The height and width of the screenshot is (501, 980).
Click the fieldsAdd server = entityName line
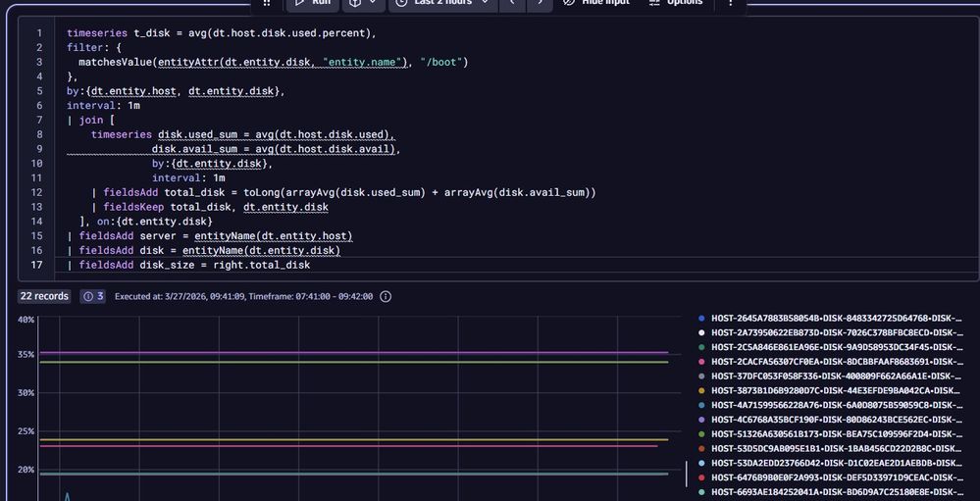pos(210,236)
